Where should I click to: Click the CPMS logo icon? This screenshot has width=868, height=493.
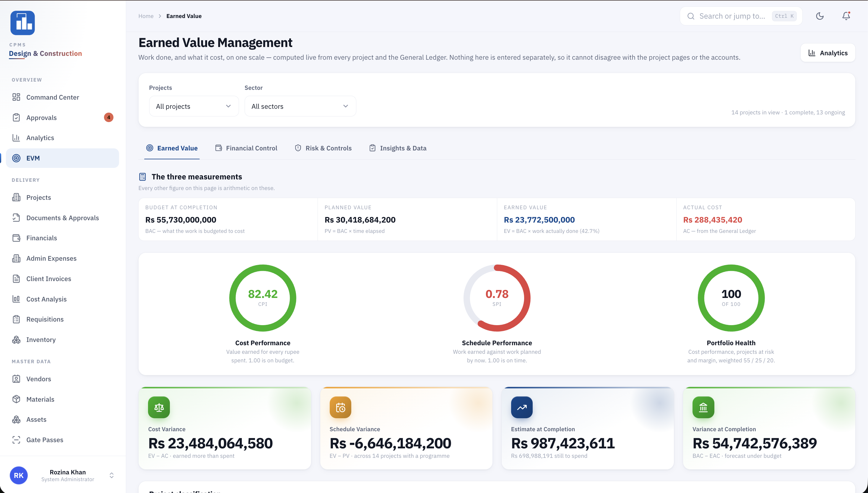pos(23,23)
